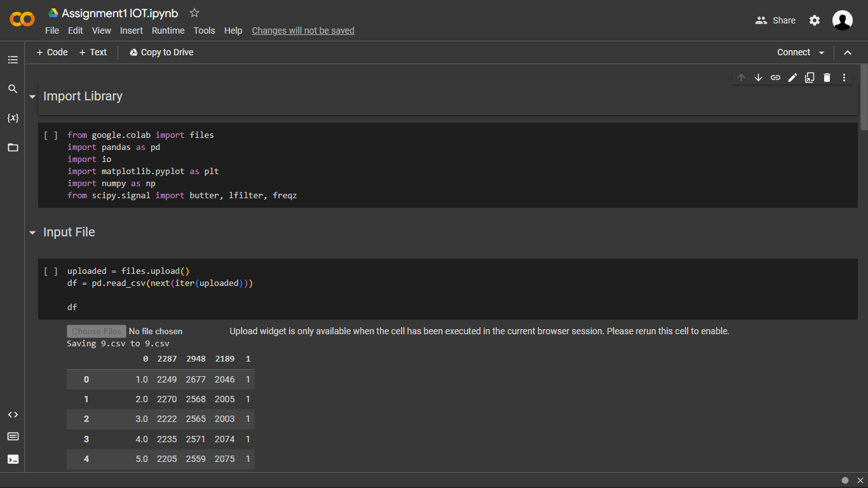The height and width of the screenshot is (488, 868).
Task: Click the edit pencil icon on cell toolbar
Action: [792, 78]
